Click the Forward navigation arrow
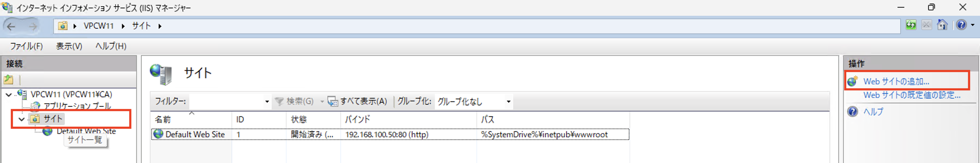Screen dimensions: 980x163 coord(33,26)
